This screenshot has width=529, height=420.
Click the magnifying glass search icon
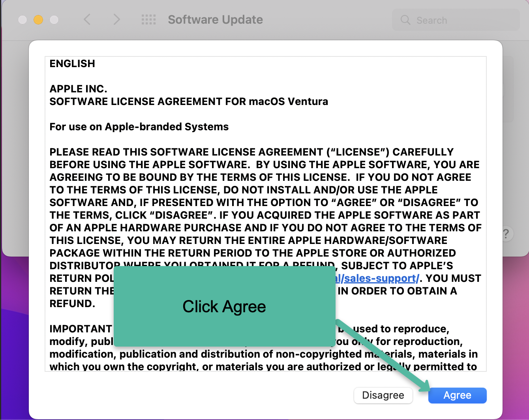[x=405, y=20]
